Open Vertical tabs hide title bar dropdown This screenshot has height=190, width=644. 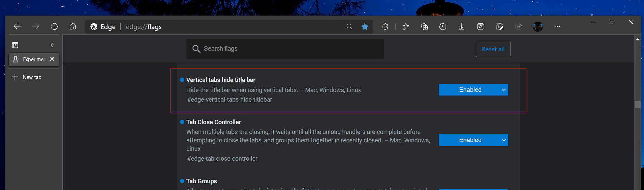pyautogui.click(x=473, y=90)
